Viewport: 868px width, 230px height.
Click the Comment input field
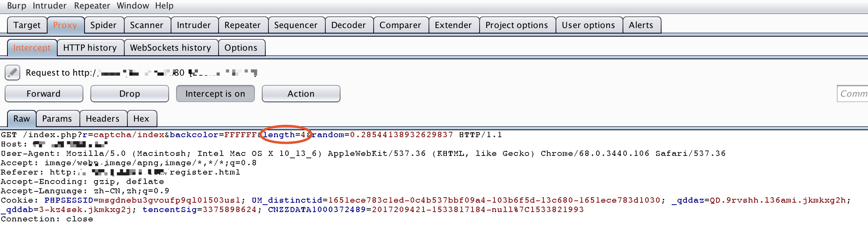point(852,94)
